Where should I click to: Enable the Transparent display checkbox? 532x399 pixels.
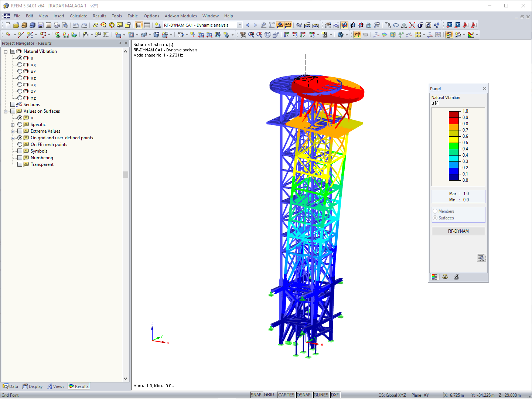(x=20, y=164)
